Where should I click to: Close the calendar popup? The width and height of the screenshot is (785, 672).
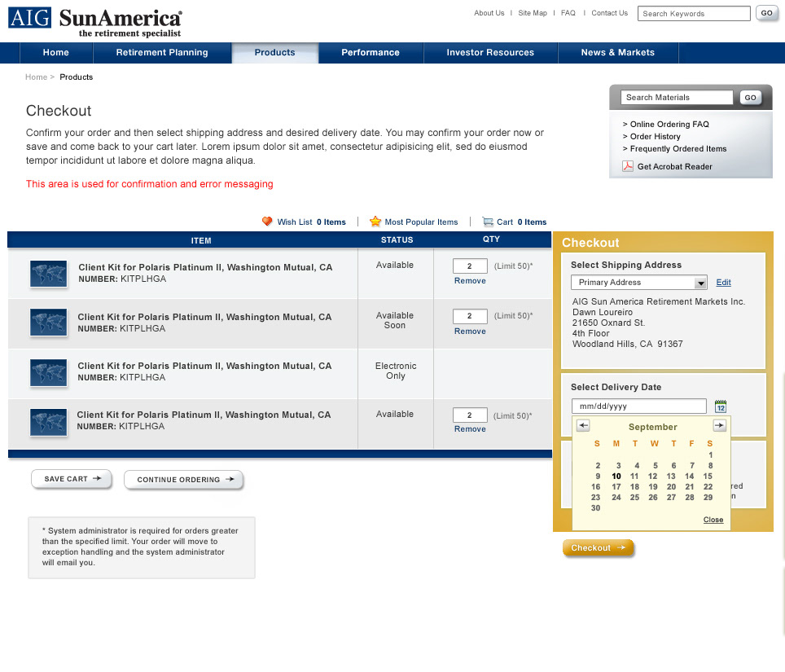click(x=713, y=520)
